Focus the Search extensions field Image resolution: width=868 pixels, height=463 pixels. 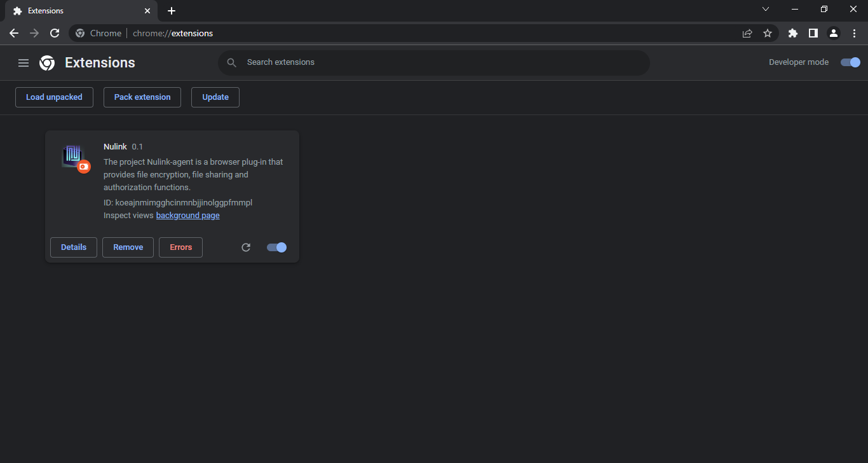[438, 62]
